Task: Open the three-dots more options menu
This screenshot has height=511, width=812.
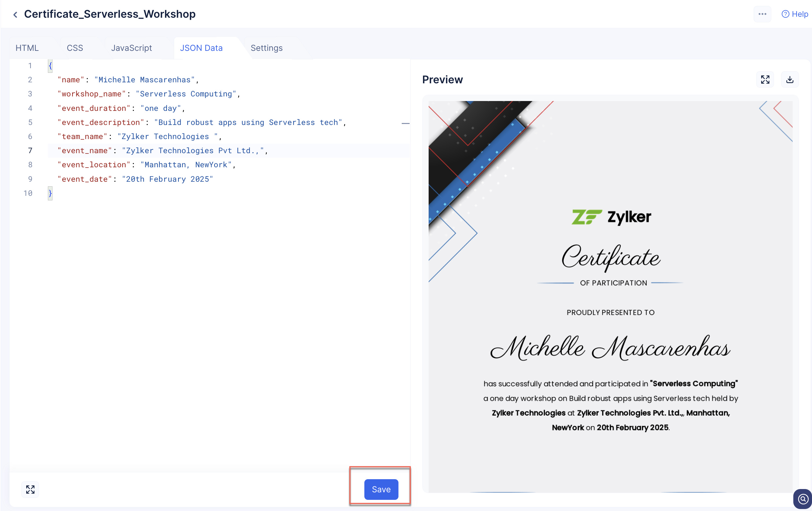Action: tap(762, 14)
